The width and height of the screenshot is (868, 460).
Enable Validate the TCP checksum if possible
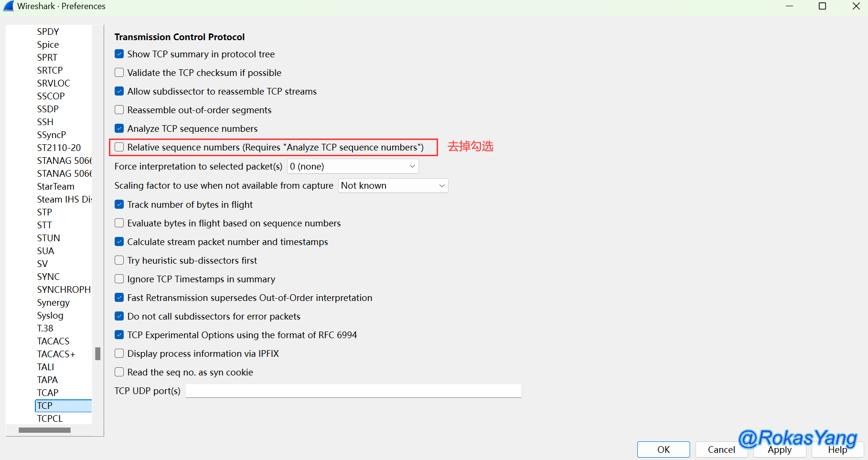119,73
